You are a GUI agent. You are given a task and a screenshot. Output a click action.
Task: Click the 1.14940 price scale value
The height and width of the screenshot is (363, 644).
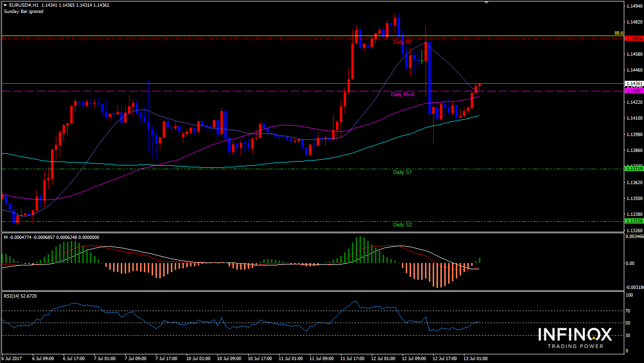633,6
